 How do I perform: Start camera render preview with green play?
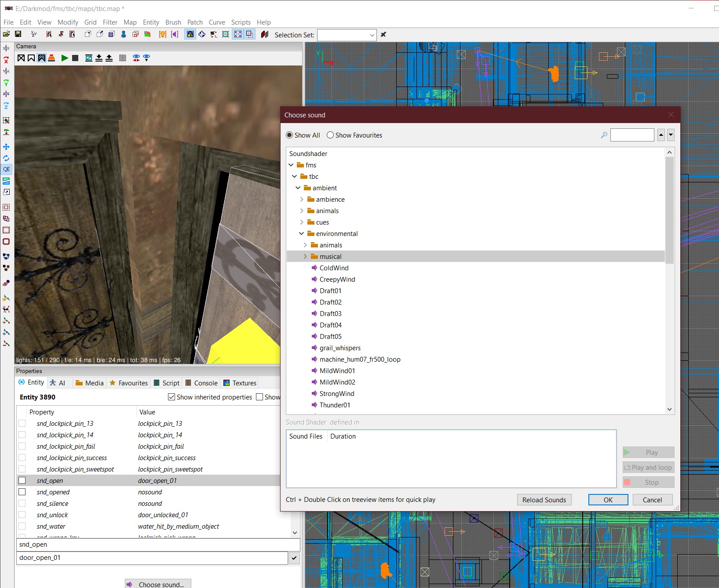point(65,58)
